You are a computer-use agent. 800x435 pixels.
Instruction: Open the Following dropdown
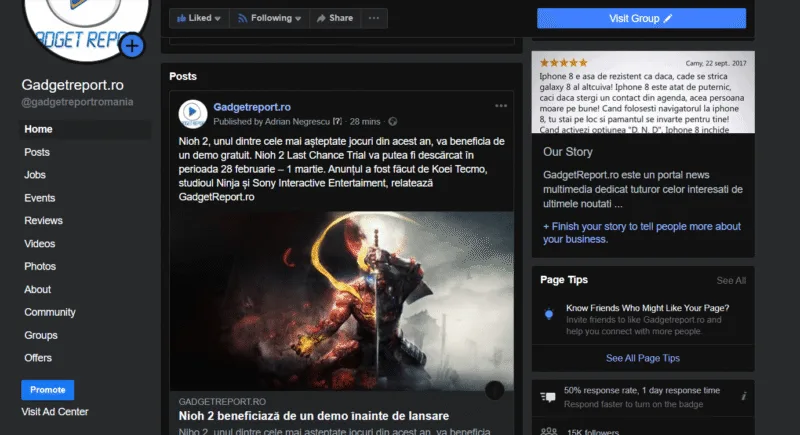coord(269,18)
